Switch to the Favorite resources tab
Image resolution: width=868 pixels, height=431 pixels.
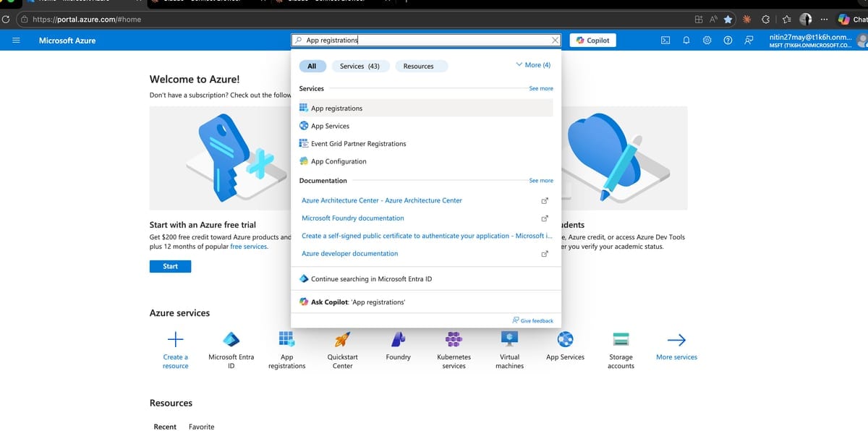(x=201, y=427)
